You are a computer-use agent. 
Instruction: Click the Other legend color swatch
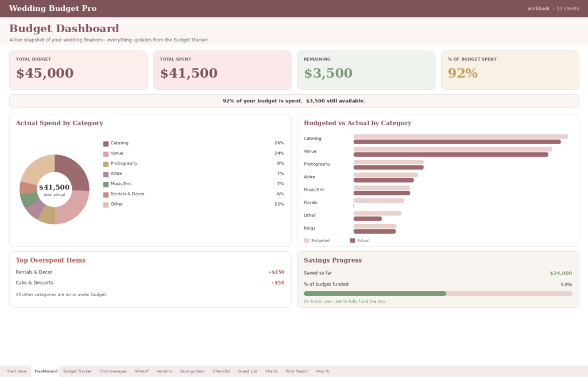coord(106,205)
